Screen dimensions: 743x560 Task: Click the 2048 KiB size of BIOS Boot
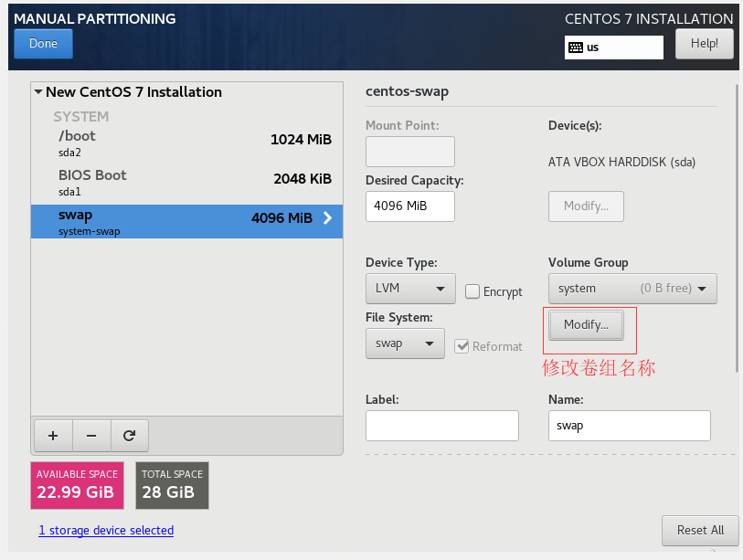tap(303, 179)
